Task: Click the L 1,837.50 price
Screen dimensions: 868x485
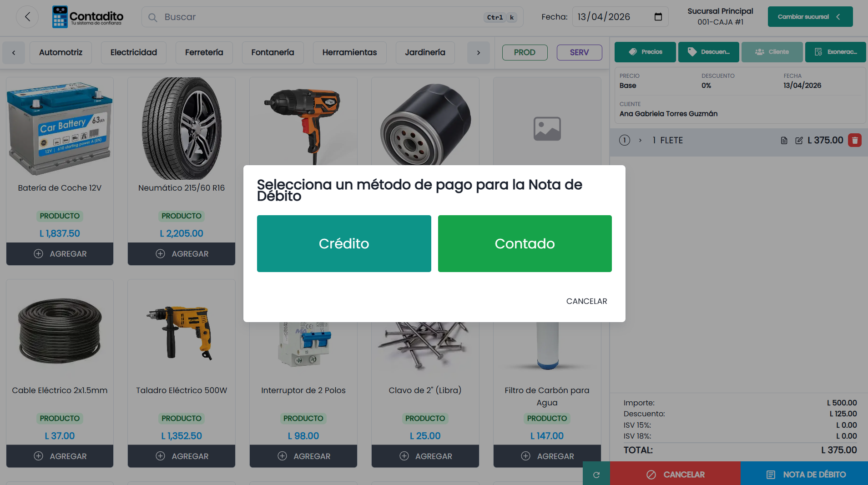Action: pos(60,233)
